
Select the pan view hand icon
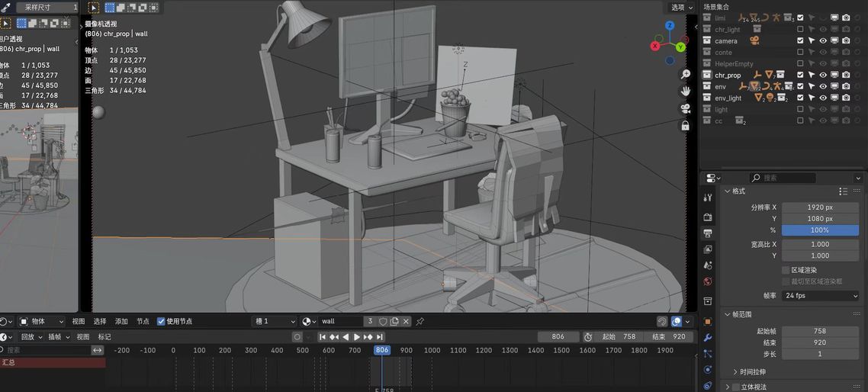[x=686, y=91]
